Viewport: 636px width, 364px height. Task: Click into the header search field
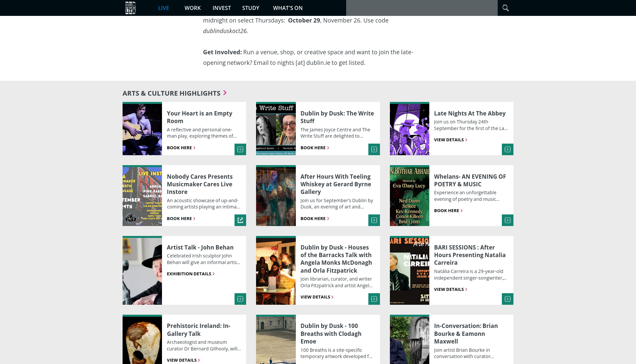tap(422, 8)
